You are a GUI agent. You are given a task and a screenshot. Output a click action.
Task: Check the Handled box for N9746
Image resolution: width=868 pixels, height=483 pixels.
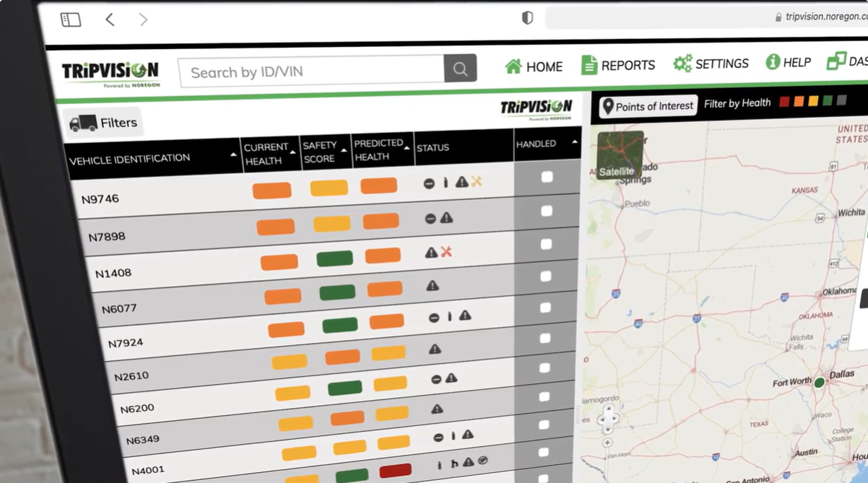coord(547,177)
